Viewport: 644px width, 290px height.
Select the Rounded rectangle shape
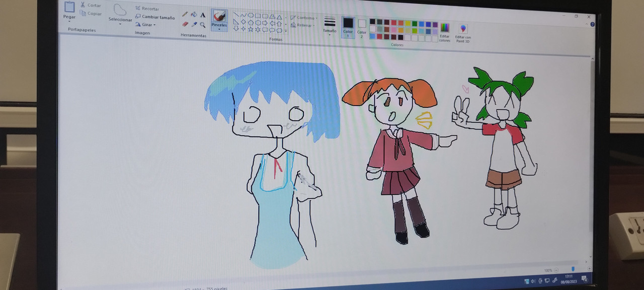click(x=265, y=16)
